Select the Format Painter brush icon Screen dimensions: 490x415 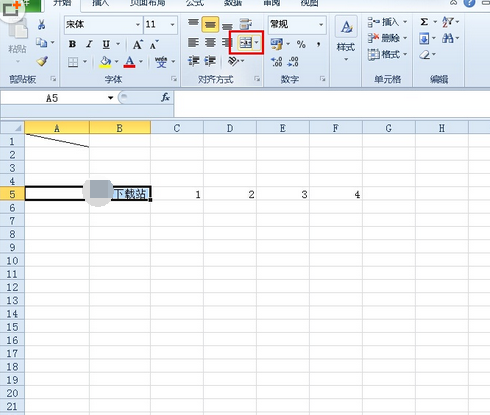pos(42,61)
